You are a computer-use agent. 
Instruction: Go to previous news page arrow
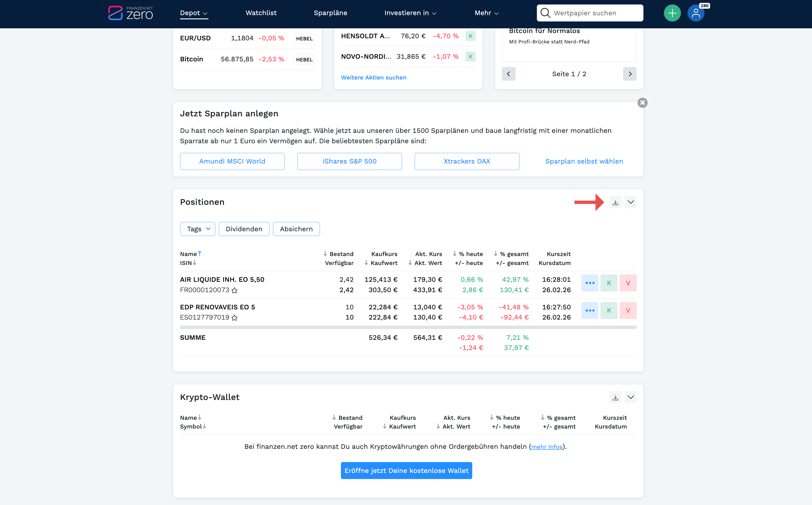(x=508, y=74)
